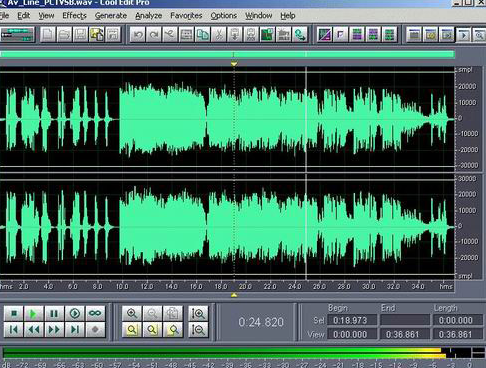Toggle looped playback with the infinity button
This screenshot has height=368, width=486.
point(95,313)
